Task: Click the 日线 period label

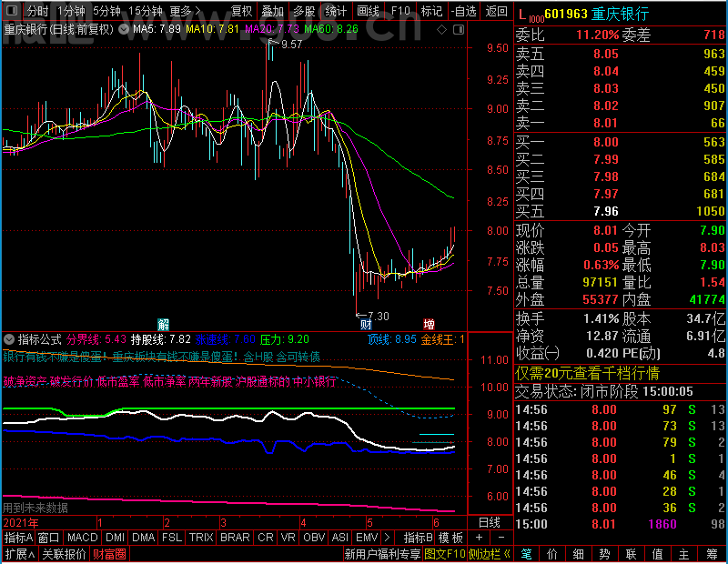Action: 490,523
